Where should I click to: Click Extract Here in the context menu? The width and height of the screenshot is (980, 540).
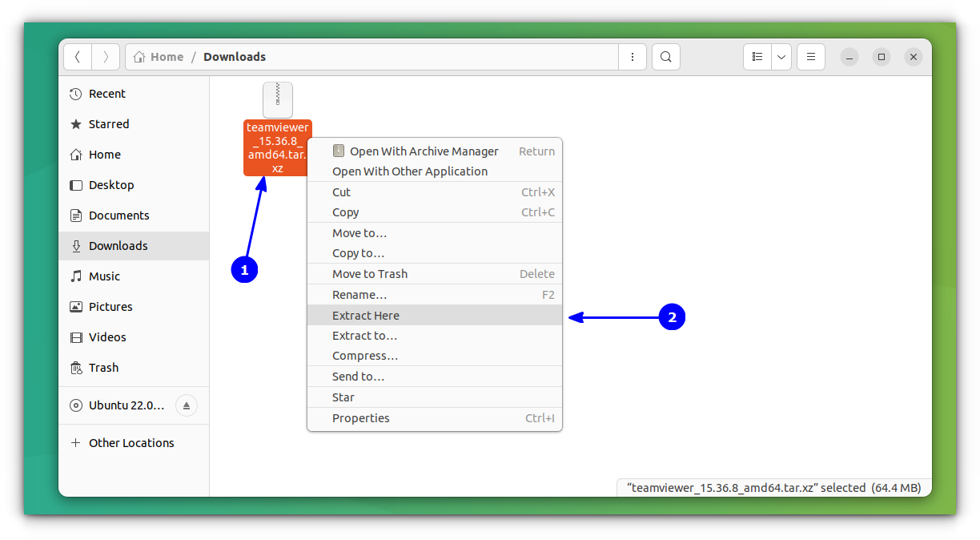[435, 316]
